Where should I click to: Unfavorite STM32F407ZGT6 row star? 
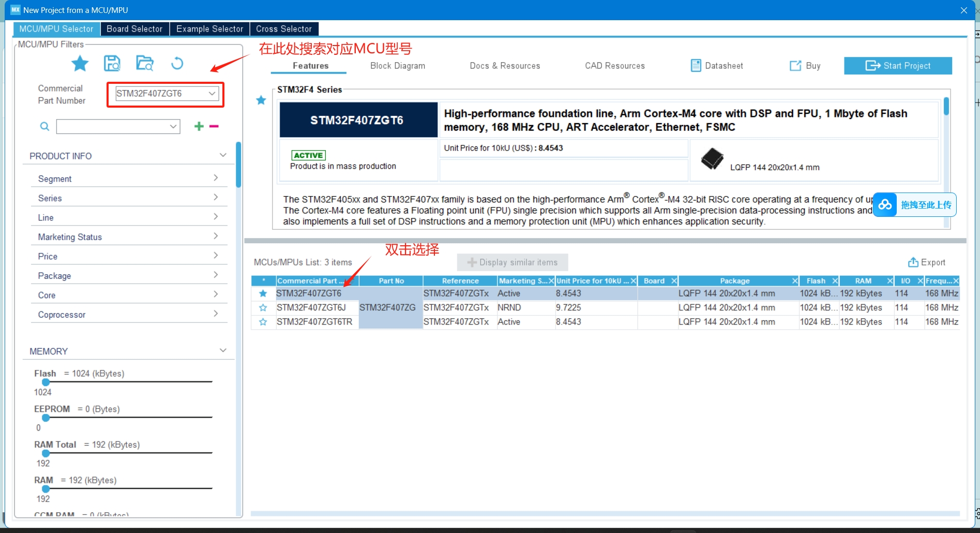(263, 293)
